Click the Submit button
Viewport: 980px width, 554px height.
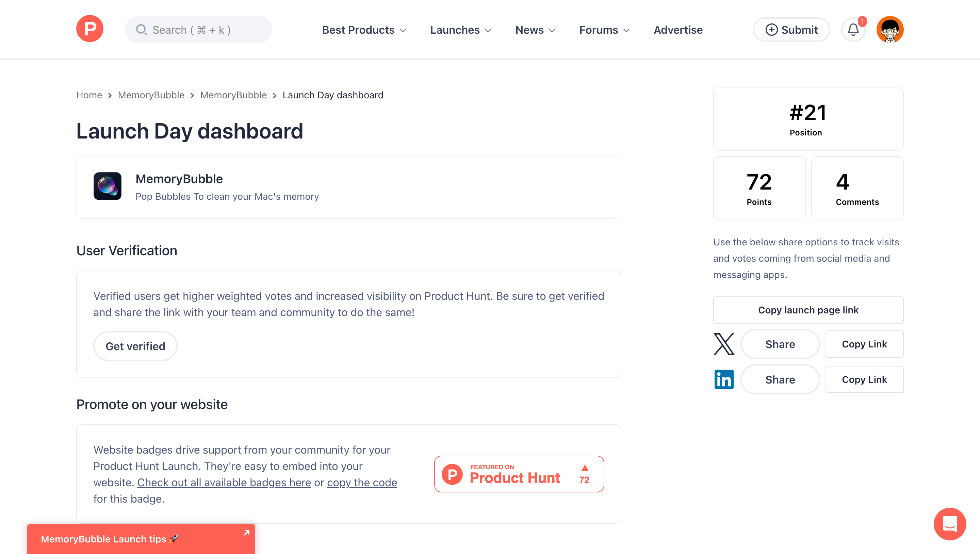tap(791, 30)
